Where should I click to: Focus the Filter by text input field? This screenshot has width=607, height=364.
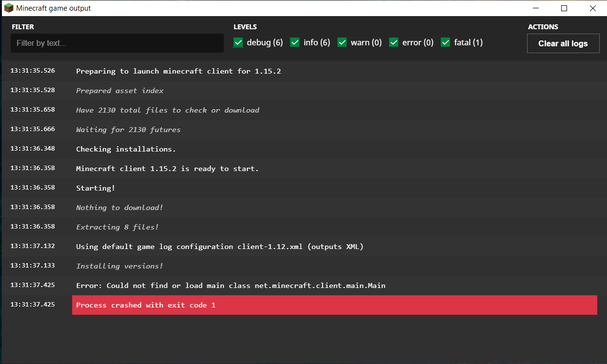tap(117, 43)
